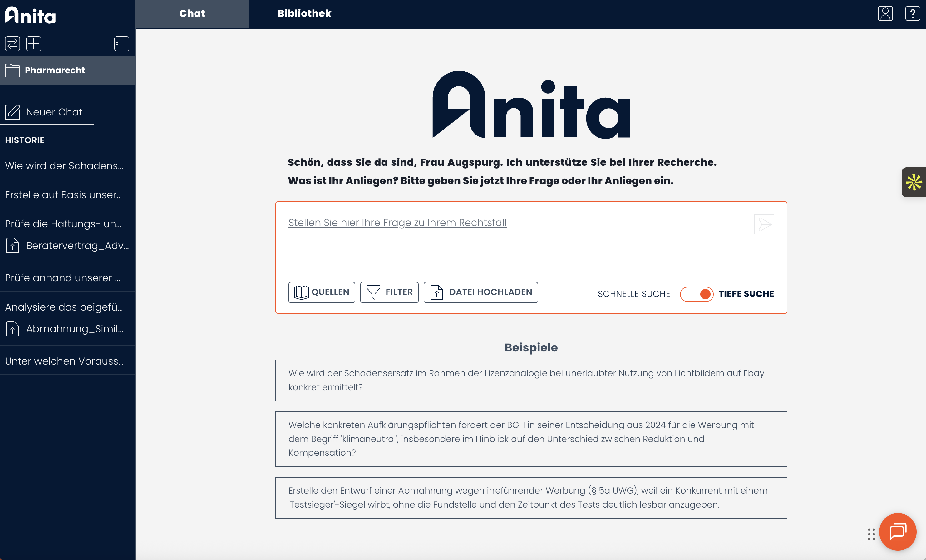The height and width of the screenshot is (560, 926).
Task: Open the user profile icon
Action: [x=885, y=13]
